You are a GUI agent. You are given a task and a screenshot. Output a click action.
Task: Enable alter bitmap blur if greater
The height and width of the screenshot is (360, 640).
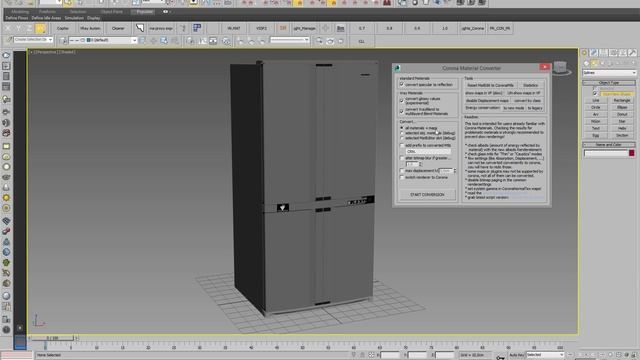click(402, 158)
